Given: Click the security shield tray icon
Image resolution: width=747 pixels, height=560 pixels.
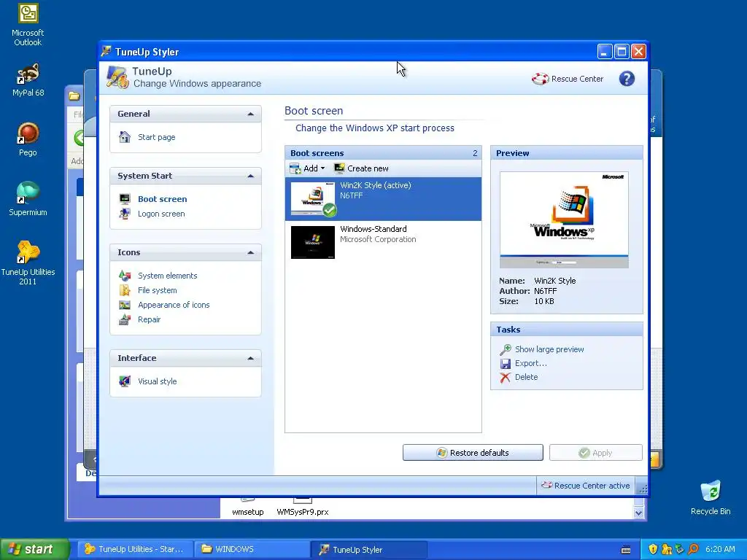Looking at the screenshot, I should [653, 549].
